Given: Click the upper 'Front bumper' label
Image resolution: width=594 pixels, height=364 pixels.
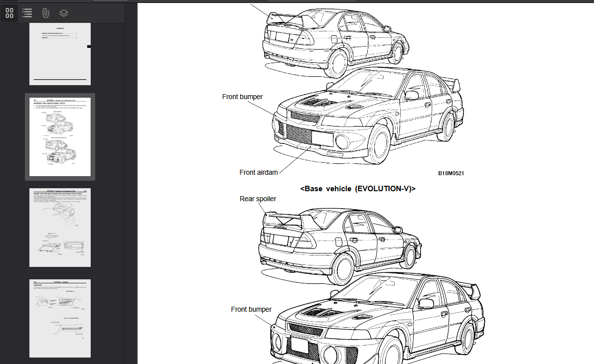Looking at the screenshot, I should pos(242,97).
